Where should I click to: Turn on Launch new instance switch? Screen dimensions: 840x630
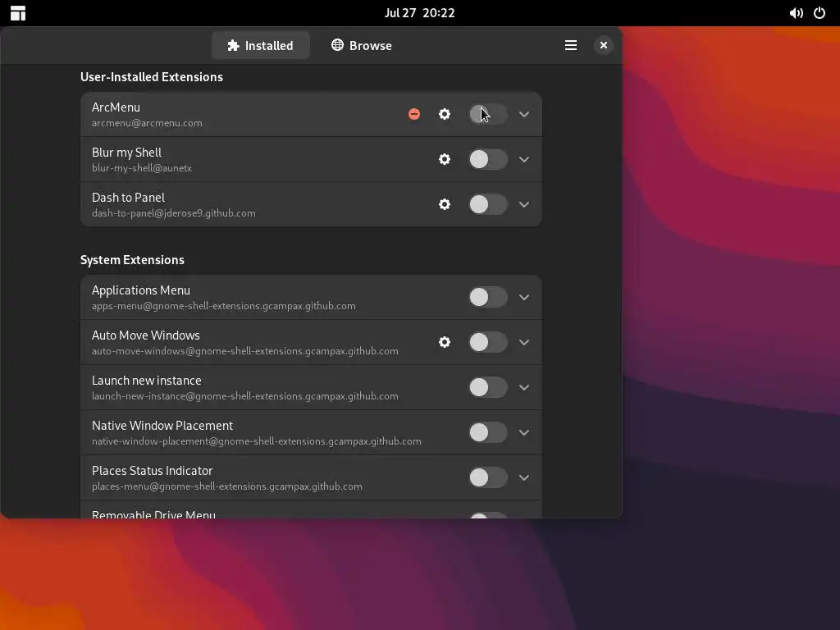pos(488,387)
